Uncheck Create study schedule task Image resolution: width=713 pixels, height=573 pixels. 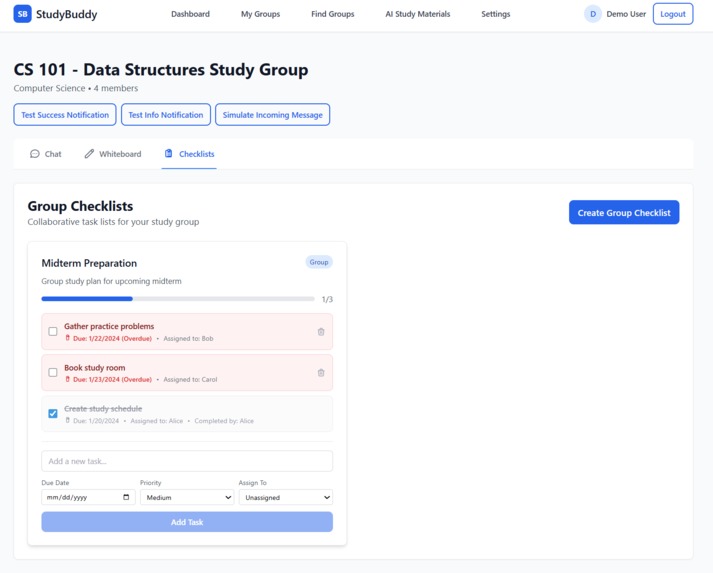coord(53,413)
